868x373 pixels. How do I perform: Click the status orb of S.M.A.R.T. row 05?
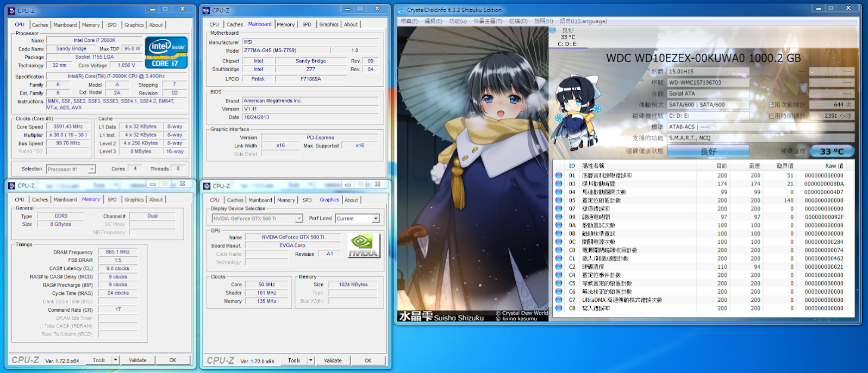pos(558,200)
